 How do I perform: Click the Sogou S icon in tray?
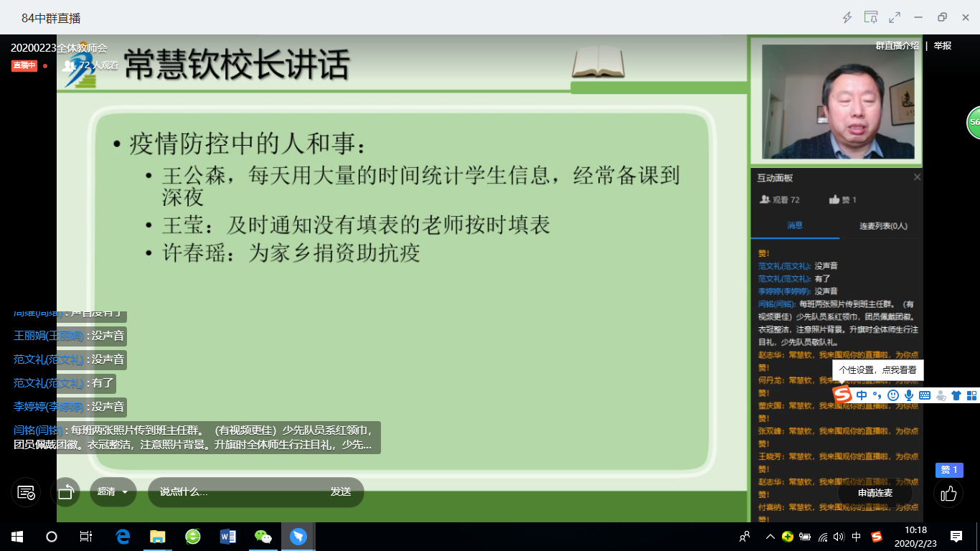877,537
